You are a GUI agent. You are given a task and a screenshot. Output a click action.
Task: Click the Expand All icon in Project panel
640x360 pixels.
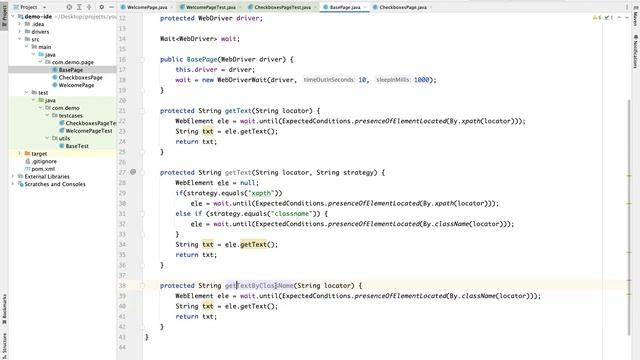pos(79,7)
